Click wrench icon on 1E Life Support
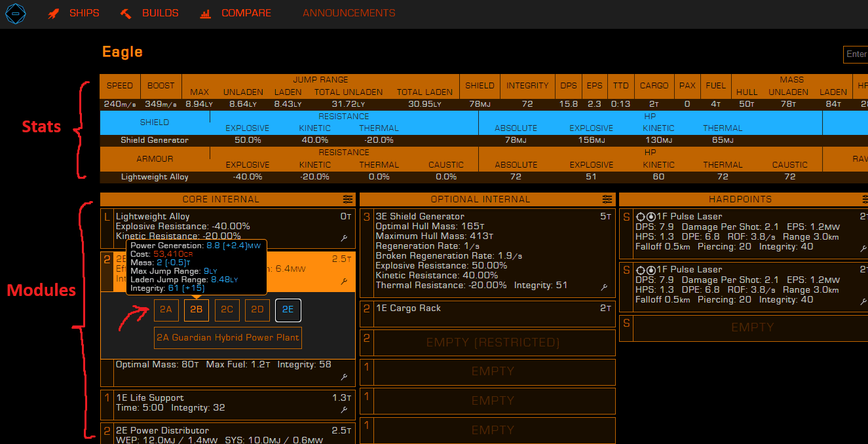Viewport: 868px width, 444px height. [x=344, y=410]
